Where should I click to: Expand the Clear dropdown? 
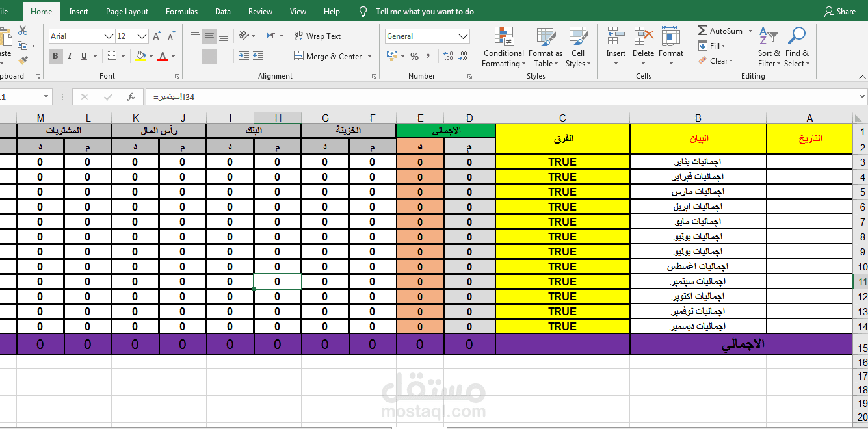coord(731,61)
